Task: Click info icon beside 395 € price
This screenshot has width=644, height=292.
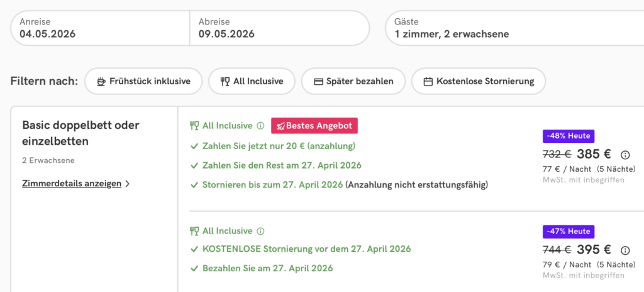Action: [x=625, y=250]
